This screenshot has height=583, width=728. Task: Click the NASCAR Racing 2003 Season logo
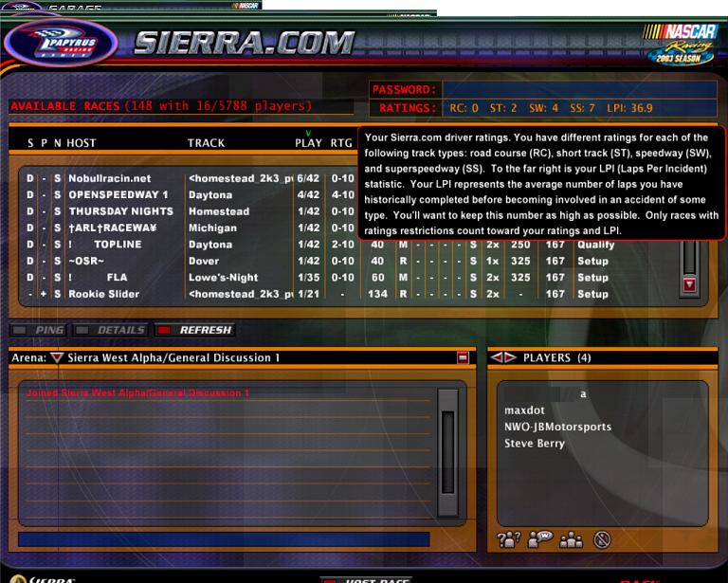pyautogui.click(x=681, y=45)
